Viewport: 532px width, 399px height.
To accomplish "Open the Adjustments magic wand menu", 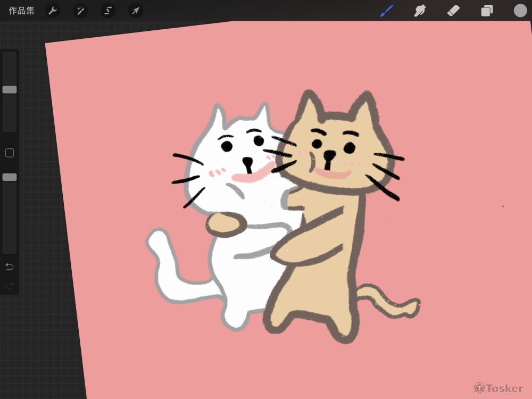I will (x=80, y=11).
